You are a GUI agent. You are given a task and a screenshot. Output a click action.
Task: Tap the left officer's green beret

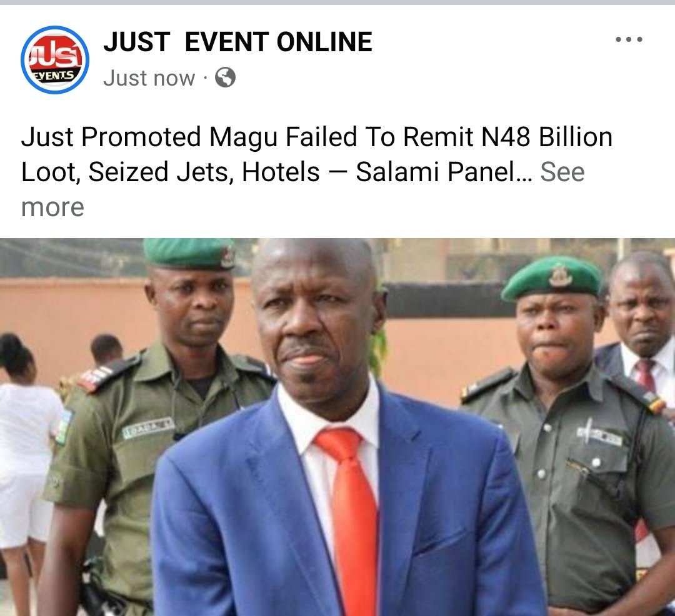(189, 253)
